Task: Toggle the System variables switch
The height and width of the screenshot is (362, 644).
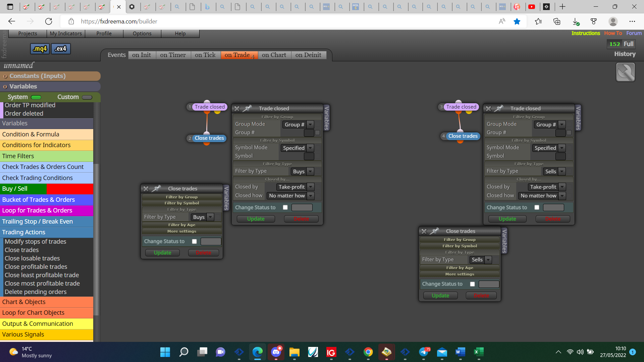Action: coord(36,97)
